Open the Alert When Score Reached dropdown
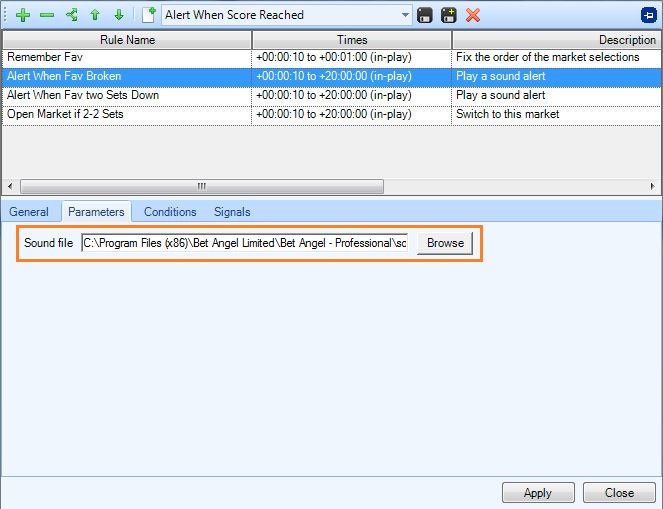663x509 pixels. (x=404, y=15)
